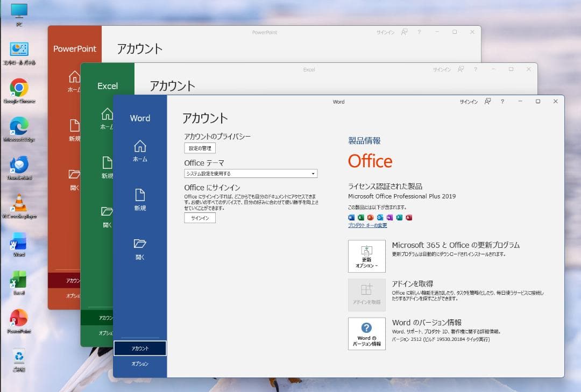Click the Microsoft 365 and Office updates heading

point(456,245)
